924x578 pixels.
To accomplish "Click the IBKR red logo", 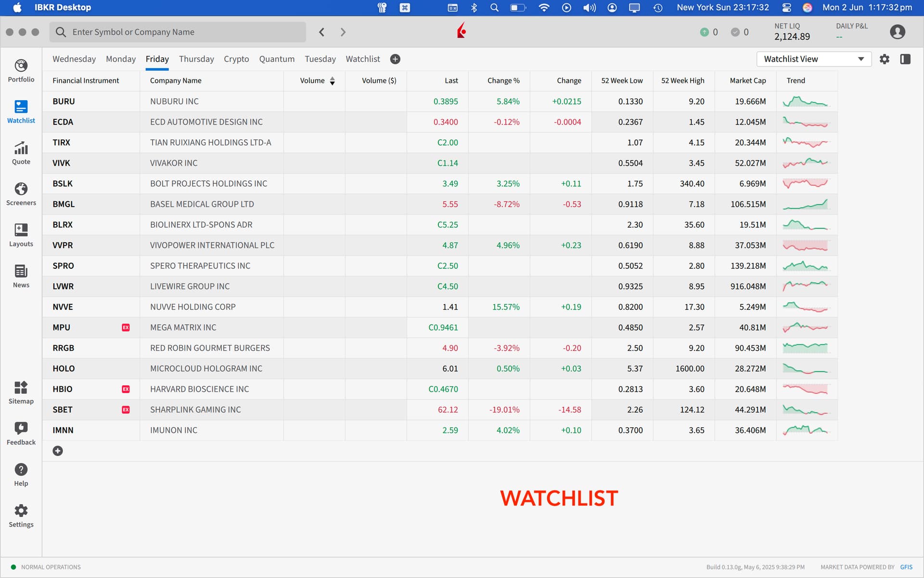I will click(462, 31).
